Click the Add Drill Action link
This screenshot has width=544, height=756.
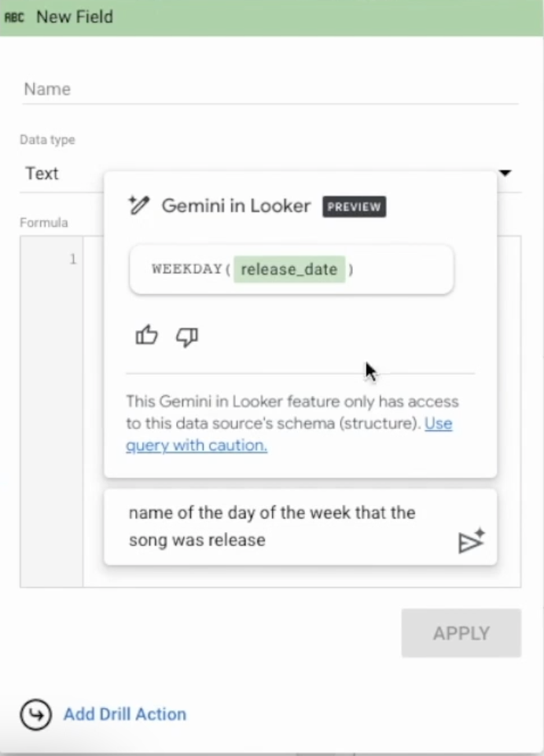[x=125, y=714]
